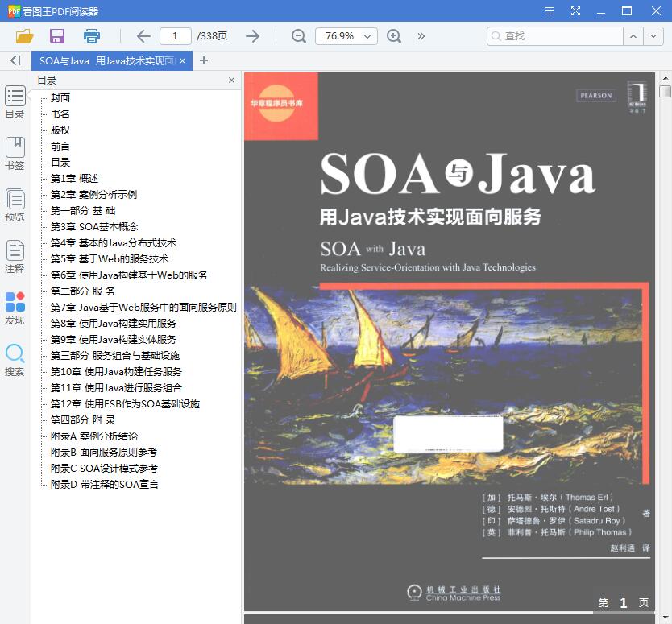Image resolution: width=672 pixels, height=624 pixels.
Task: Jump to 第11章 使用Java进行服务组合
Action: click(116, 388)
